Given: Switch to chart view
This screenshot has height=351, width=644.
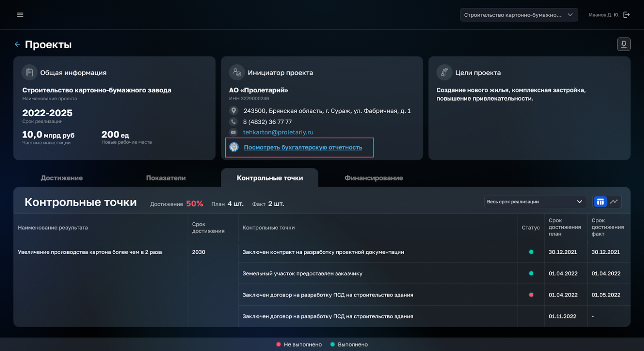Looking at the screenshot, I should (x=614, y=202).
